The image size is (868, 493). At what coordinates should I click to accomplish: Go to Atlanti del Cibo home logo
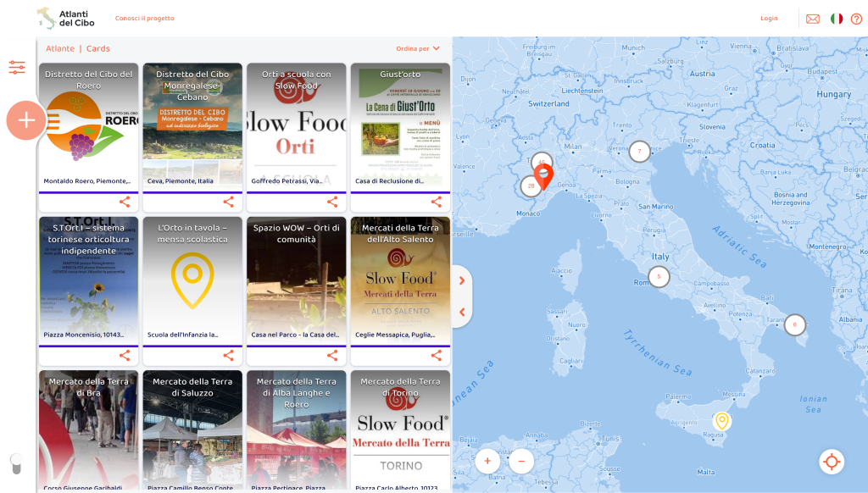[66, 19]
